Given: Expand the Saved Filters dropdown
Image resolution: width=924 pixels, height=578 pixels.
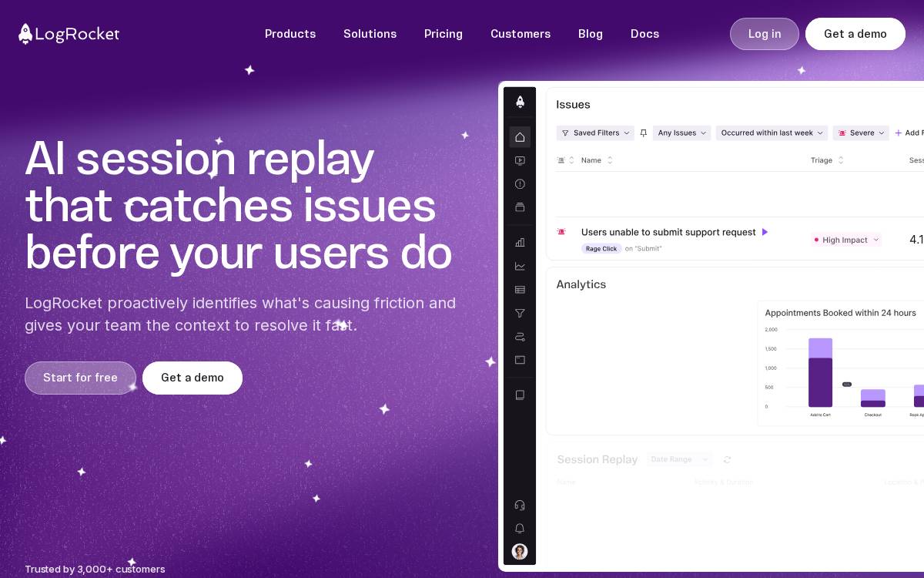Looking at the screenshot, I should [x=595, y=133].
